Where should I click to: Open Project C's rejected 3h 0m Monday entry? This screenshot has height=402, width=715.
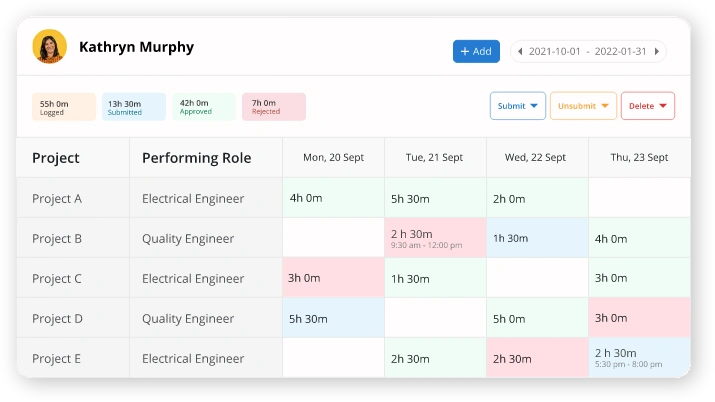click(333, 278)
